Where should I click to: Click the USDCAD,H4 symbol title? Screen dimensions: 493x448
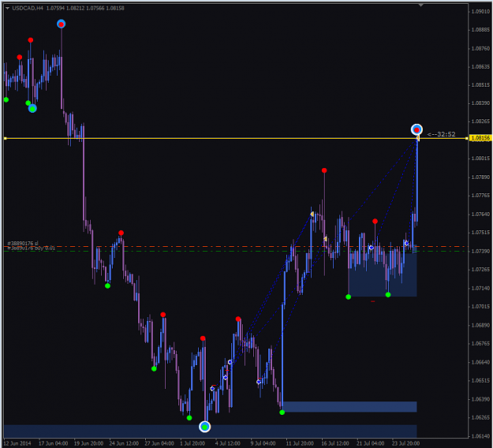click(28, 8)
